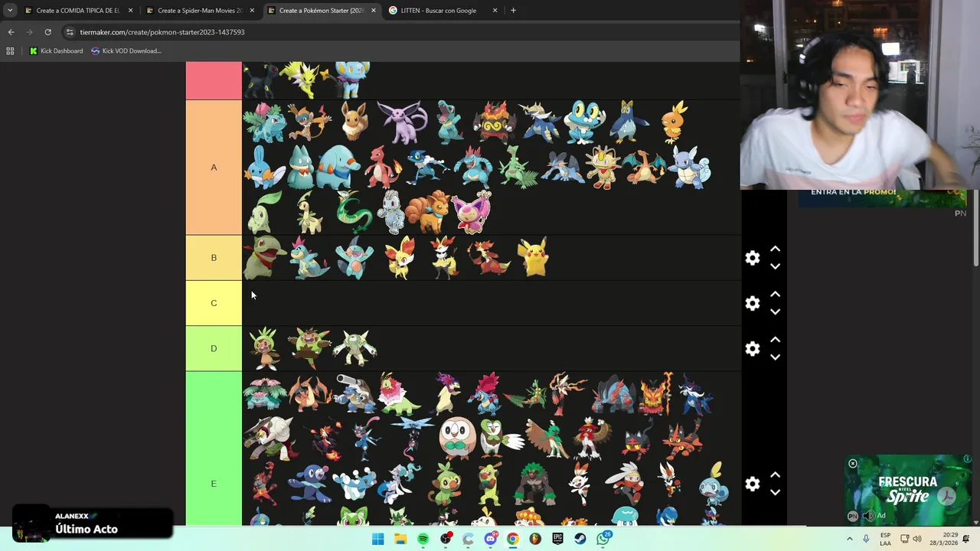Screen dimensions: 980x551
Task: Close the Spider-Man Movies tab
Action: coord(252,11)
